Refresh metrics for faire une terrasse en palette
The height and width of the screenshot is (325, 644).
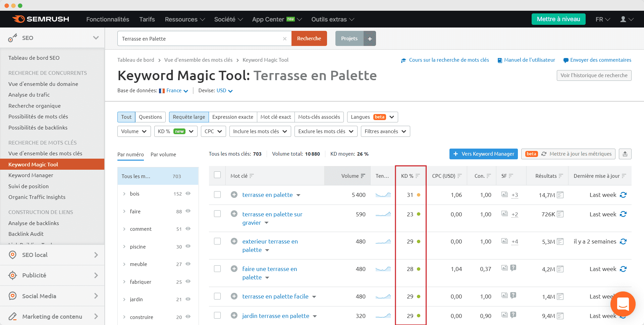[x=623, y=269]
